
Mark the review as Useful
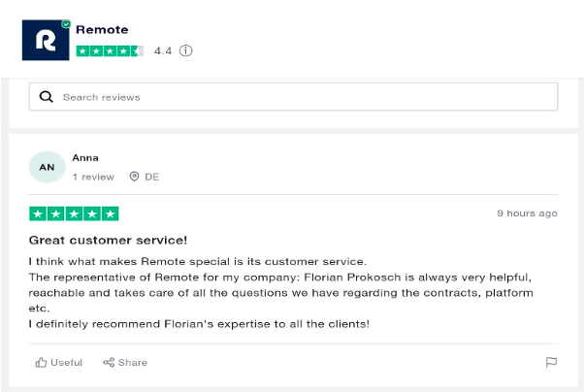pos(59,363)
